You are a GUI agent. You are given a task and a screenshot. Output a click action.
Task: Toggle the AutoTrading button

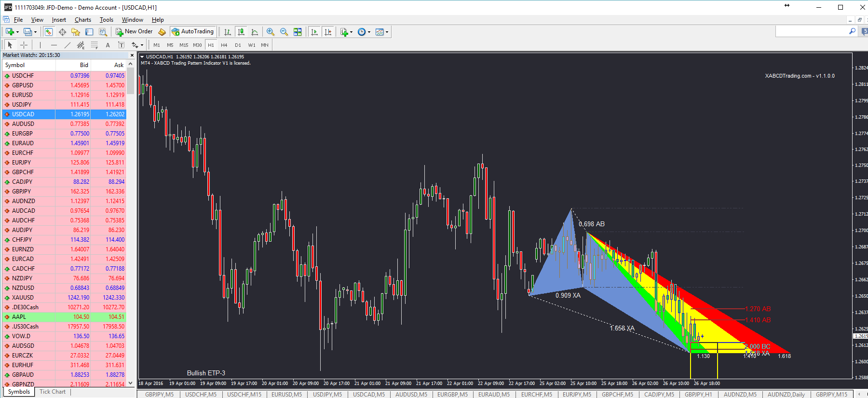pyautogui.click(x=192, y=32)
